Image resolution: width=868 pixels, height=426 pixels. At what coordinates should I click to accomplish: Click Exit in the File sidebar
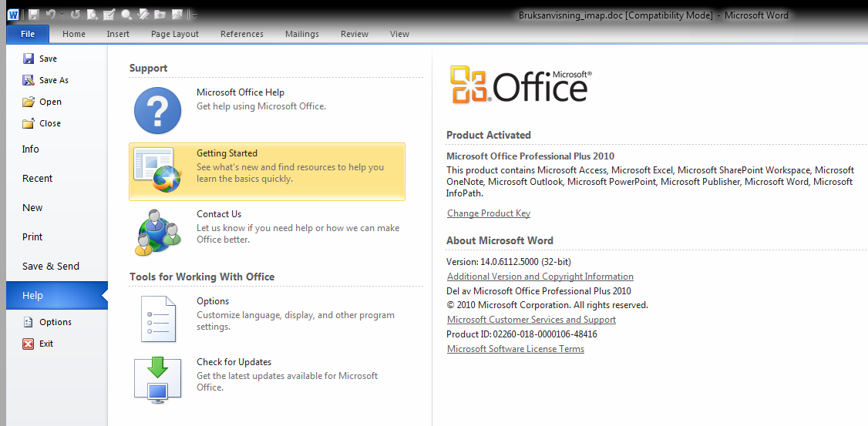(46, 344)
